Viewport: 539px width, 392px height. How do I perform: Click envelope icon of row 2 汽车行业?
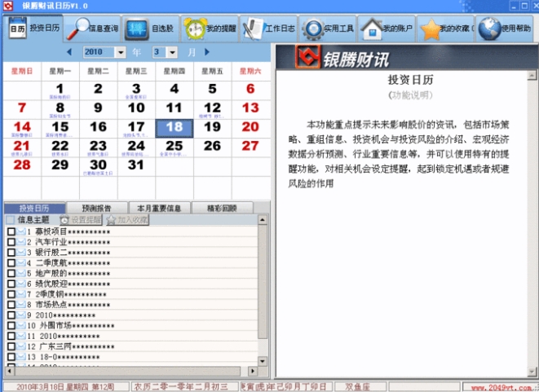coord(21,242)
